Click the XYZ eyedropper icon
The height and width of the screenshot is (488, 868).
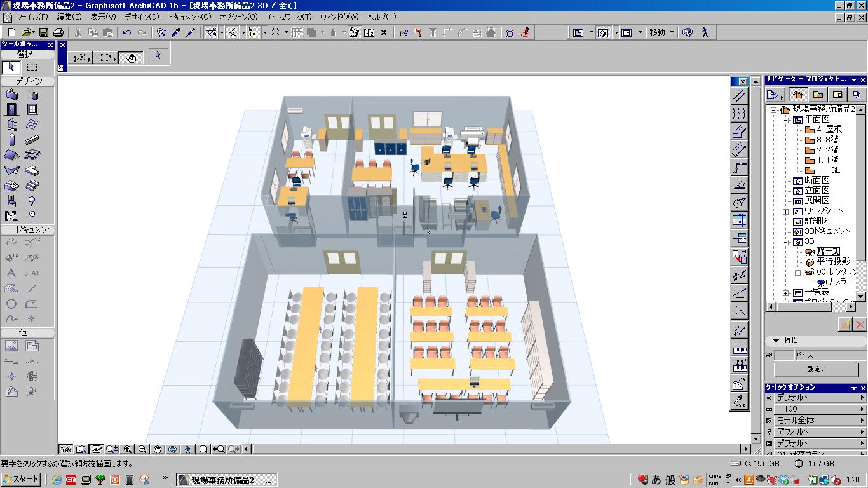(x=740, y=401)
